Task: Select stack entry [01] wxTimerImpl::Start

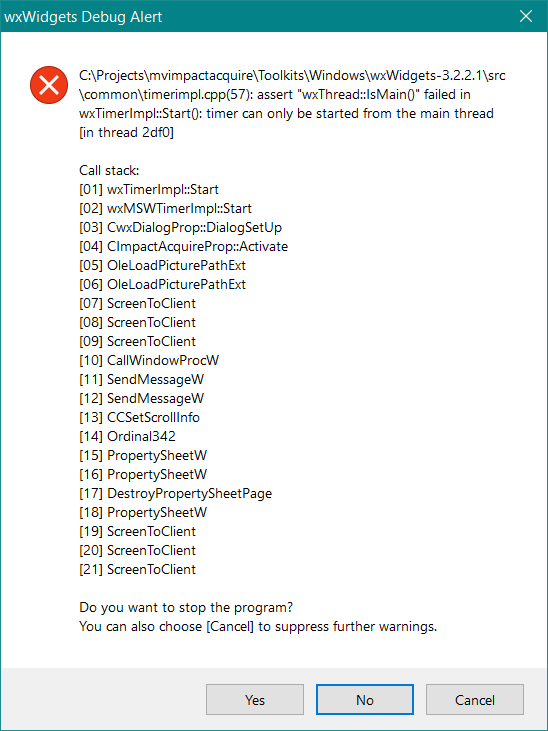Action: [149, 189]
